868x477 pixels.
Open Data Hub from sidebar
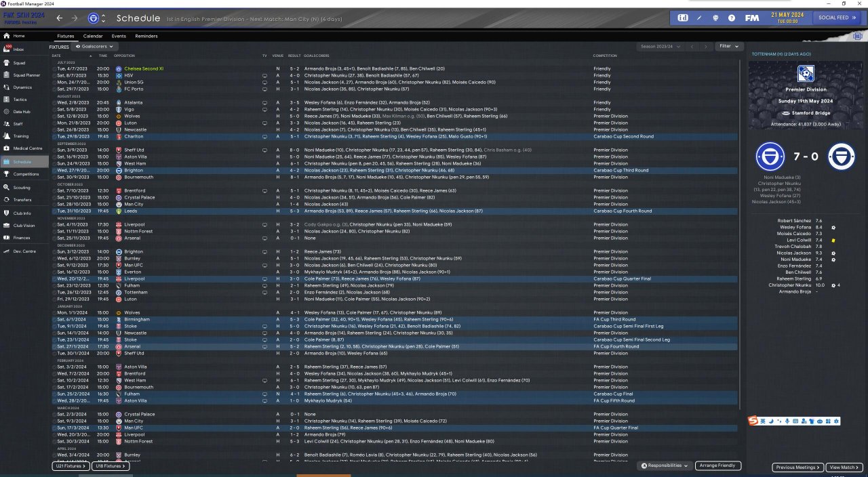[x=24, y=111]
